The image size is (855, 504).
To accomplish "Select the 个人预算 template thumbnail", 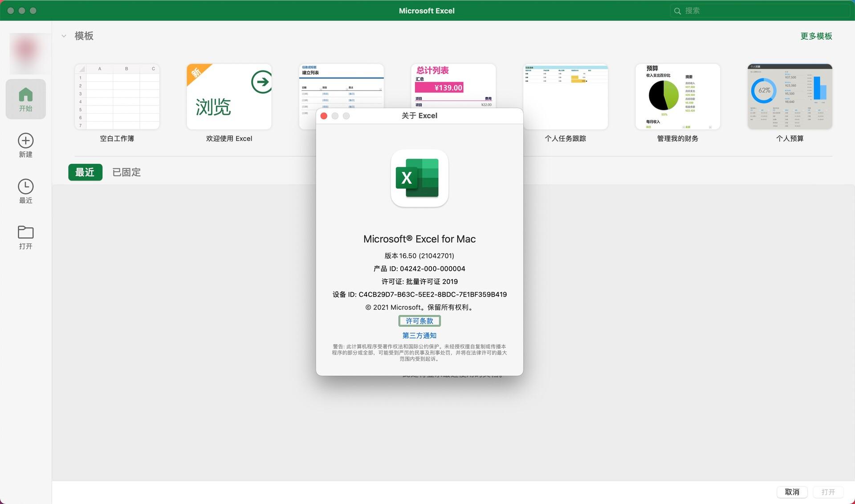I will pyautogui.click(x=790, y=97).
